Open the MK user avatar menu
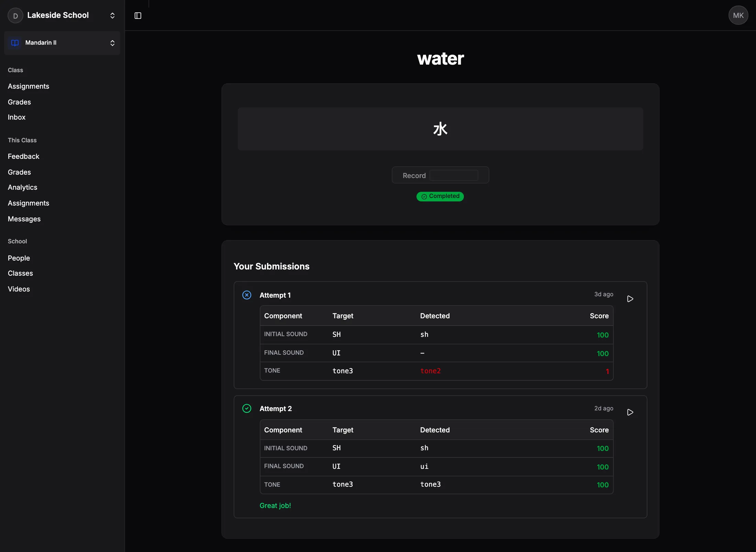The image size is (756, 552). point(738,15)
